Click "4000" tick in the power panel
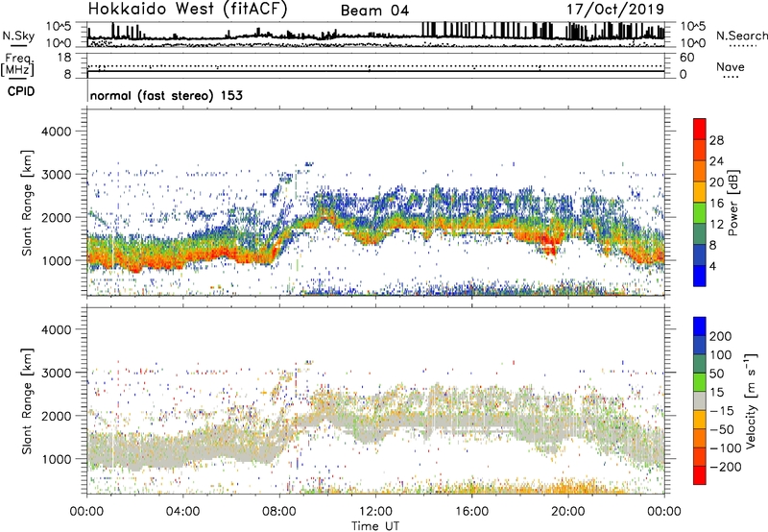Screen dimensions: 768x532 (x=56, y=132)
